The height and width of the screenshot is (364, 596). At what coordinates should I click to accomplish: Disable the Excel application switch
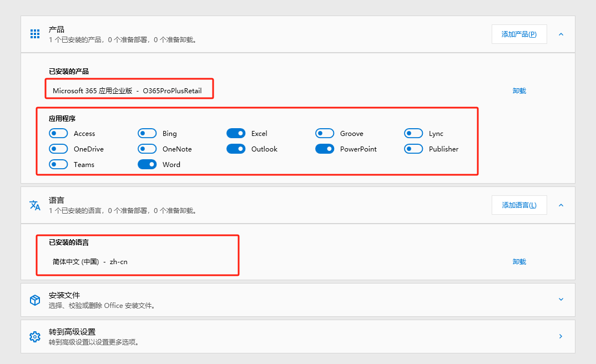pyautogui.click(x=236, y=133)
